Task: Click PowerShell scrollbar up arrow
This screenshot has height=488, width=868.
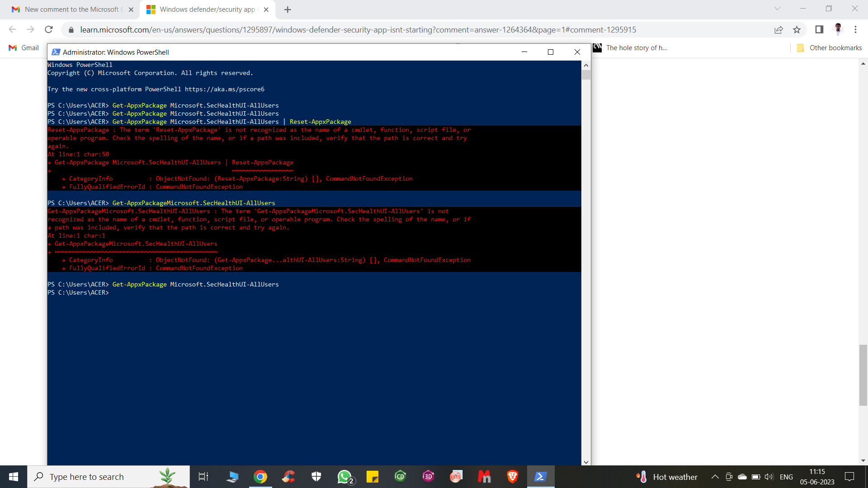Action: pyautogui.click(x=586, y=65)
